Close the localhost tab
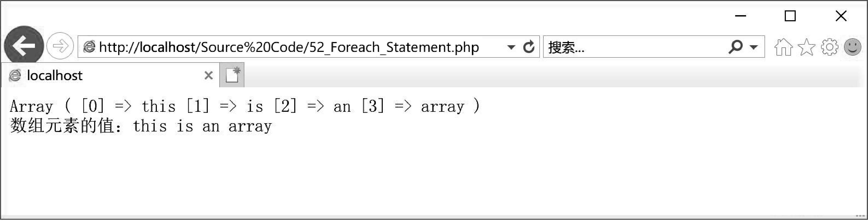The height and width of the screenshot is (223, 868). [x=209, y=75]
